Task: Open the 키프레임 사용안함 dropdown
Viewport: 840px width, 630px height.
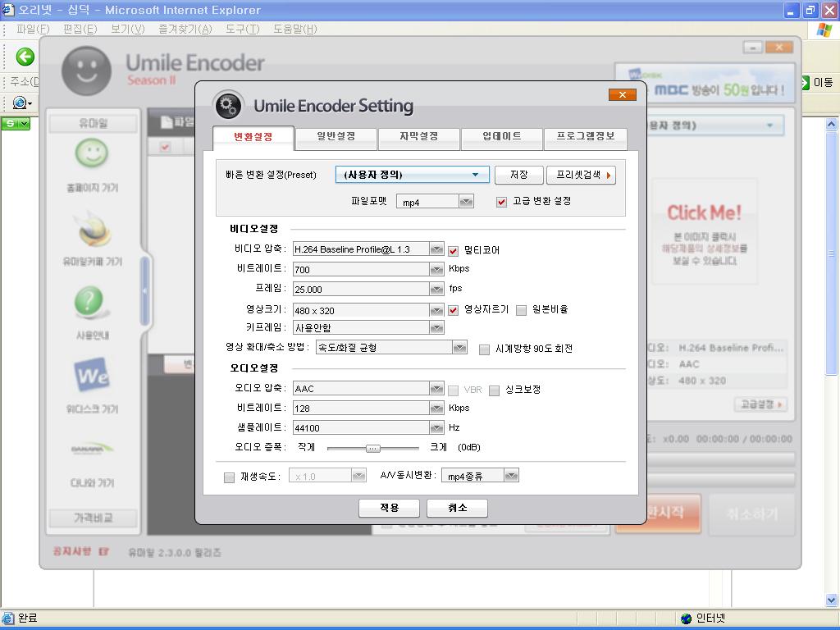Action: click(368, 327)
